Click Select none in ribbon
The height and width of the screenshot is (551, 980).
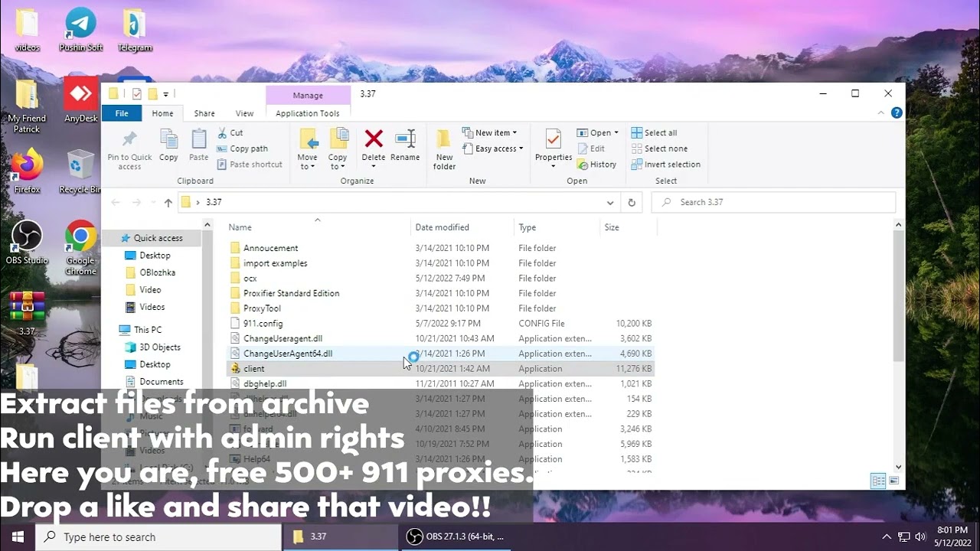[x=659, y=148]
